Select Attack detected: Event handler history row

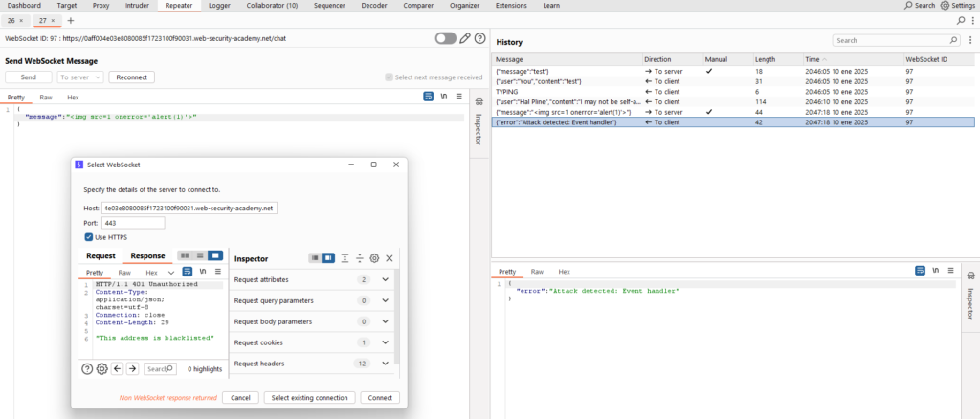[x=733, y=122]
